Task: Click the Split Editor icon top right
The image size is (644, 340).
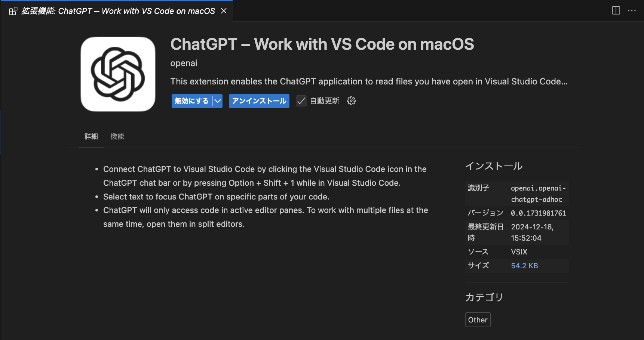Action: pyautogui.click(x=615, y=10)
